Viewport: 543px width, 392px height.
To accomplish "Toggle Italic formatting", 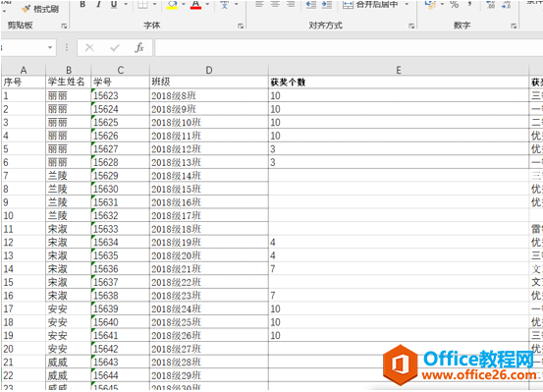I will click(x=98, y=5).
